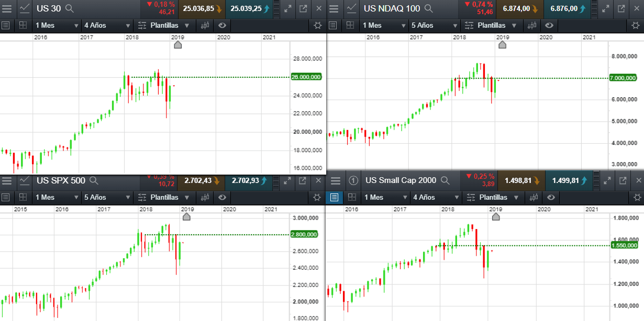Click the search magnifier next to US SPX 500
Viewport: 644px width, 321px height.
pyautogui.click(x=94, y=181)
